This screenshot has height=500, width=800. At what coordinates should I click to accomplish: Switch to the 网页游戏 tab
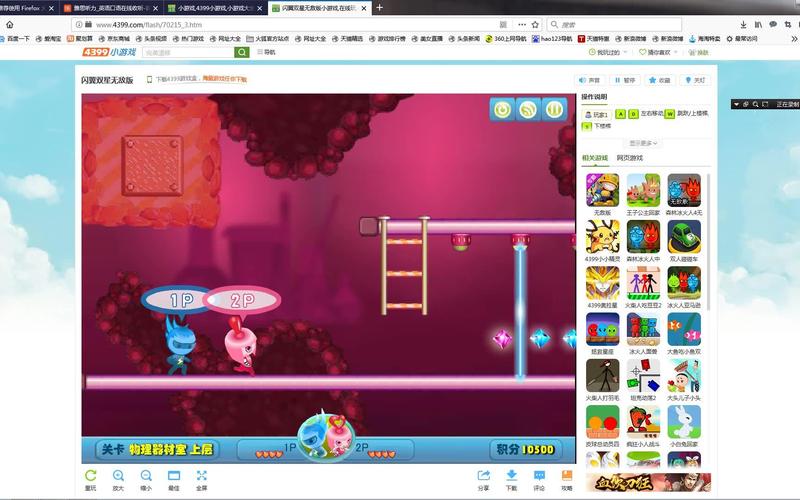(630, 158)
